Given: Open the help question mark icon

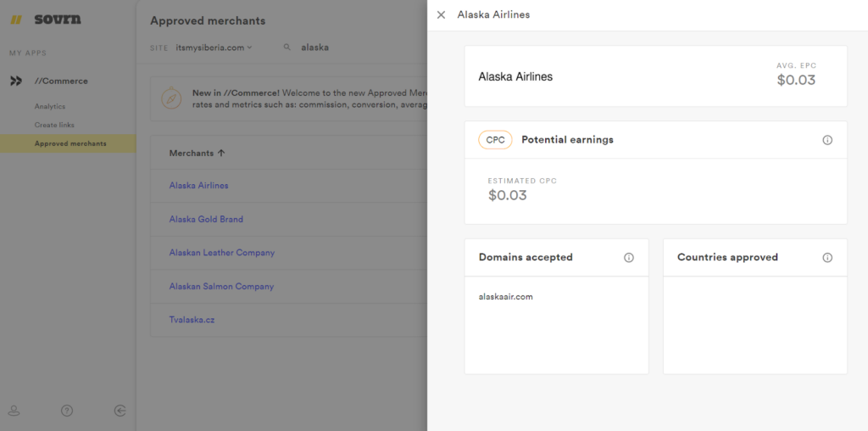Looking at the screenshot, I should (67, 411).
